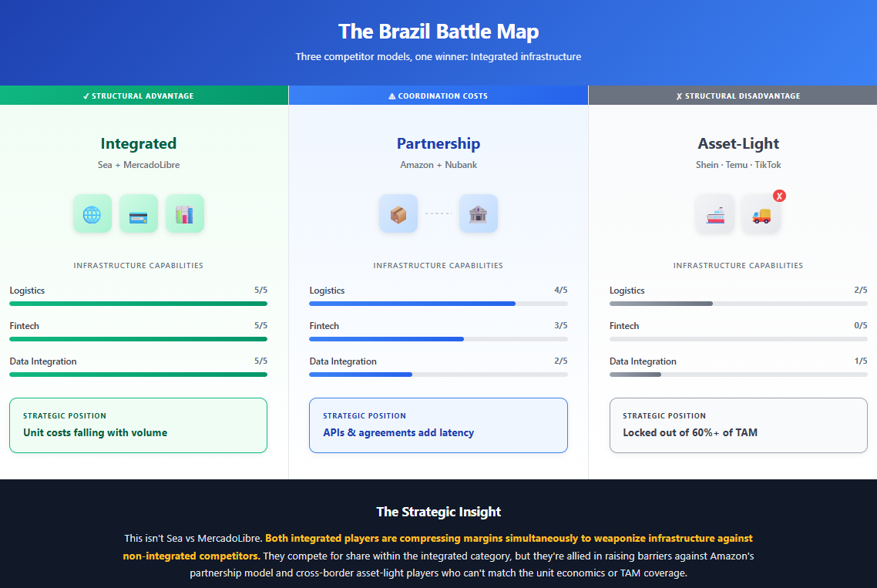Toggle the Structural Advantage banner

coord(143,95)
